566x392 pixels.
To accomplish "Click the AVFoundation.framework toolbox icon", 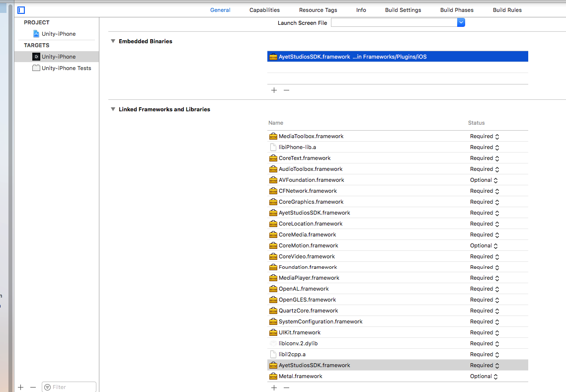I will pos(273,180).
